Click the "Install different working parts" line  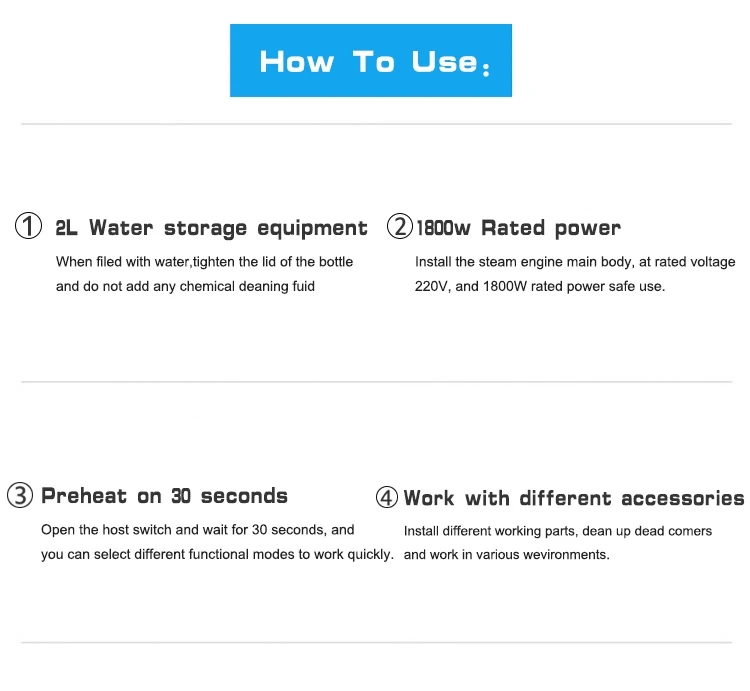(558, 531)
